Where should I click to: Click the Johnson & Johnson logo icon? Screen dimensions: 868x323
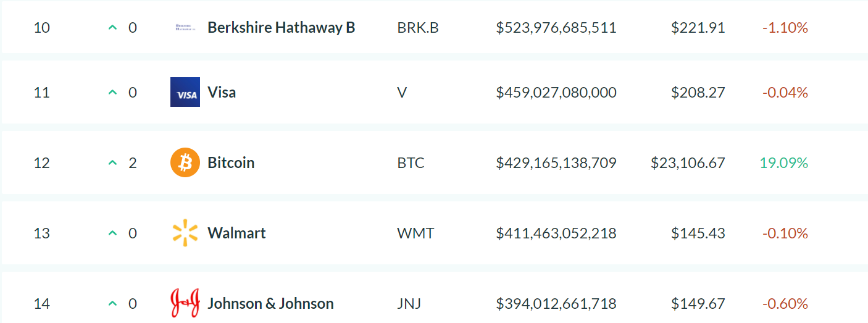(x=185, y=304)
